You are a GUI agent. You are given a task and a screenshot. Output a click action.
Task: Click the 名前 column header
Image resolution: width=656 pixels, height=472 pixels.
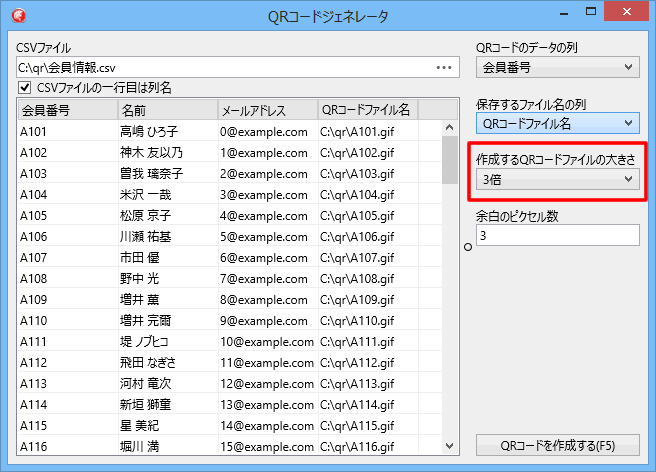pyautogui.click(x=165, y=109)
